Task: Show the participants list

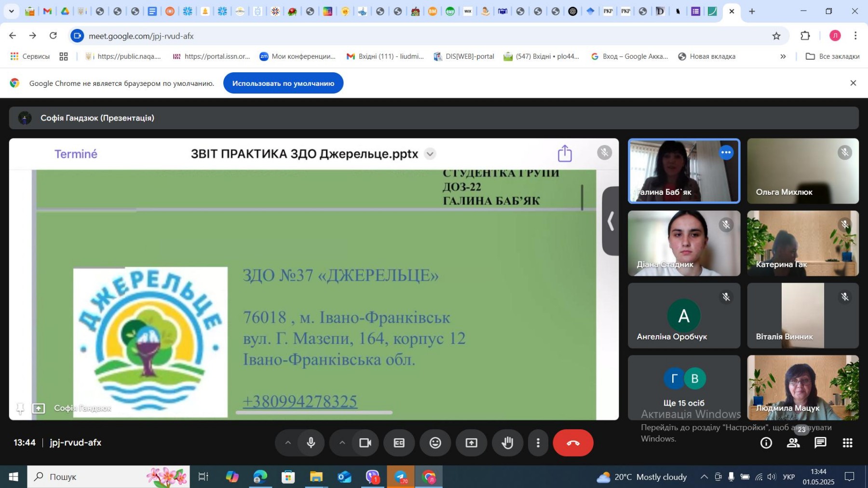Action: (x=793, y=443)
